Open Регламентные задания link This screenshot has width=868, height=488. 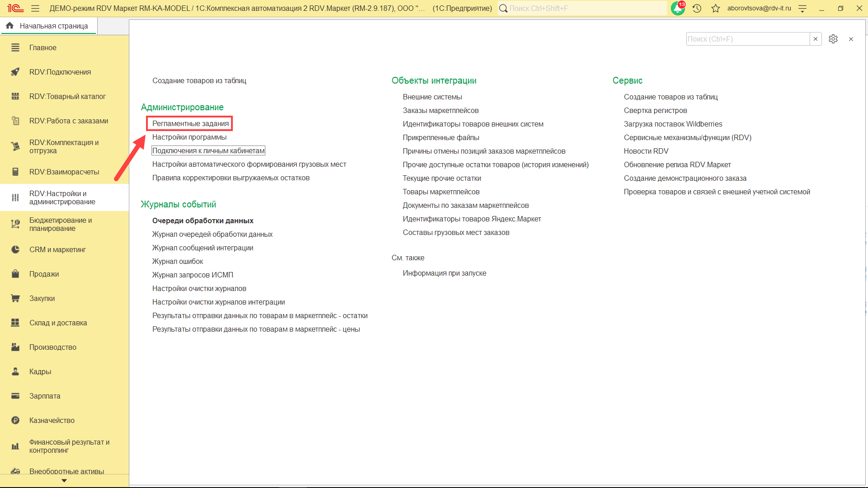coord(190,123)
